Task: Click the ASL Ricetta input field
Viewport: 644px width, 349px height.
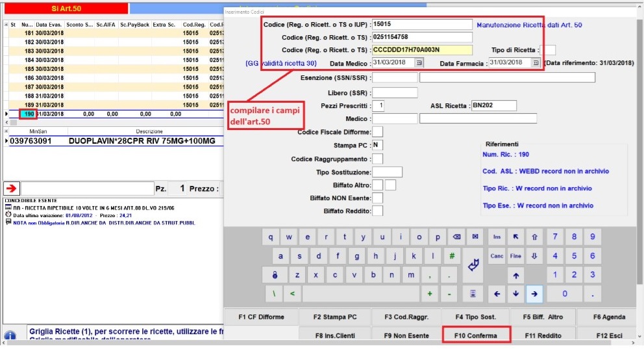Action: [493, 106]
